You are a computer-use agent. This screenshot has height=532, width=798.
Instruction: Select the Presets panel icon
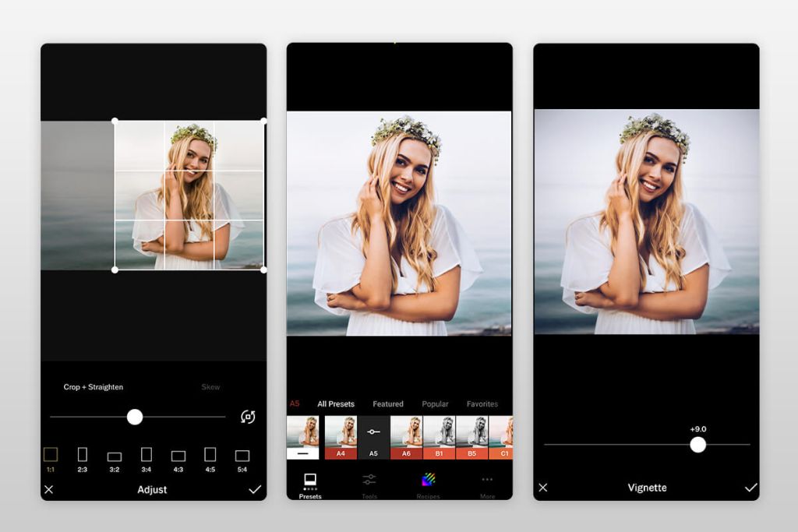click(310, 480)
